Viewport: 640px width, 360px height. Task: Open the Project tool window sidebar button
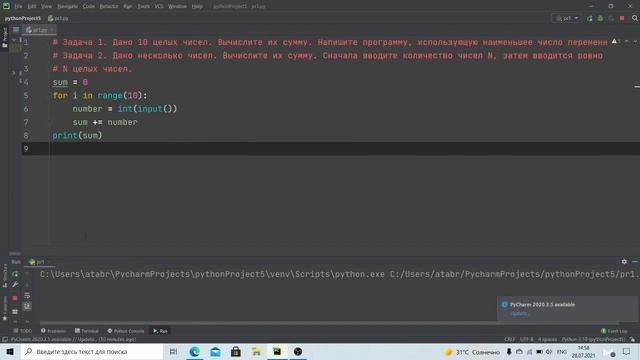[x=4, y=38]
